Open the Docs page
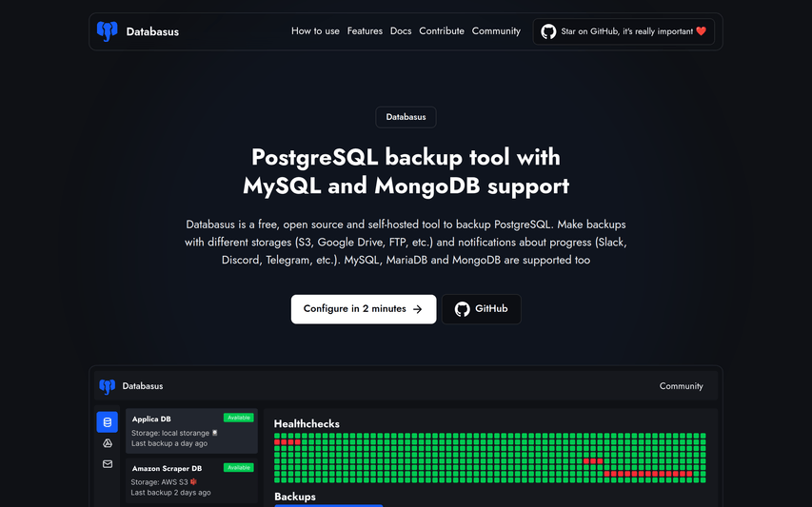Viewport: 812px width, 507px height. 401,31
